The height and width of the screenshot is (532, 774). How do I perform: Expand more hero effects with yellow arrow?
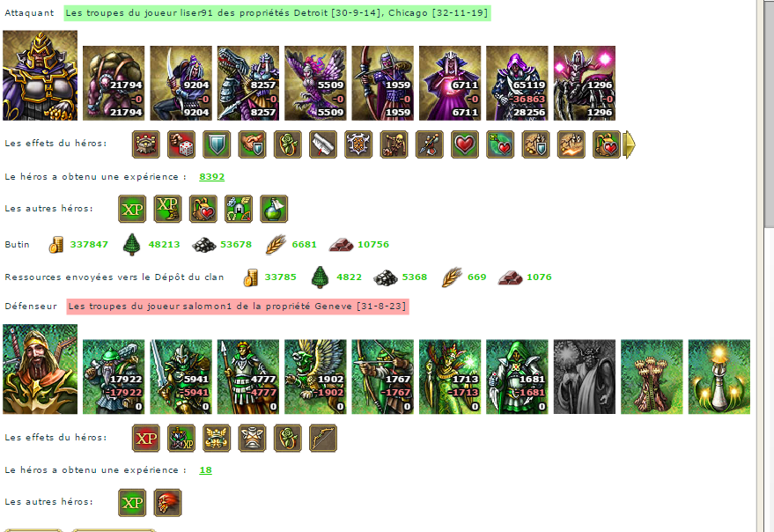tap(630, 144)
